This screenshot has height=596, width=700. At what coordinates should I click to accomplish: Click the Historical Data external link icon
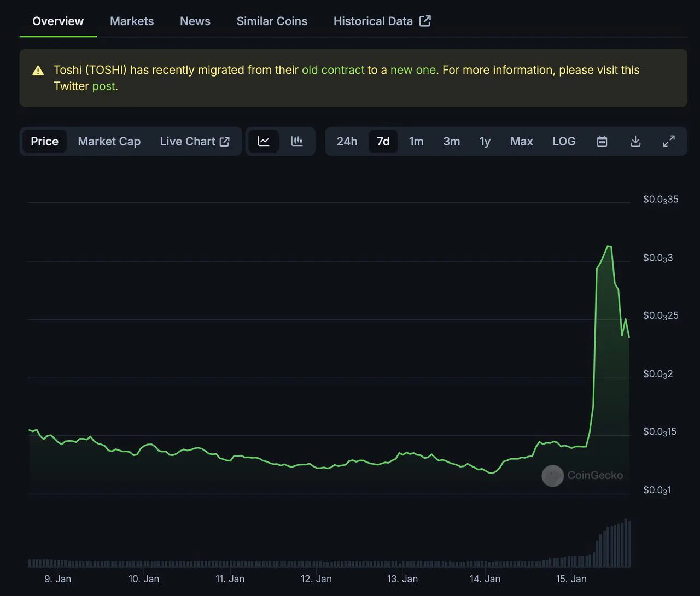tap(425, 21)
